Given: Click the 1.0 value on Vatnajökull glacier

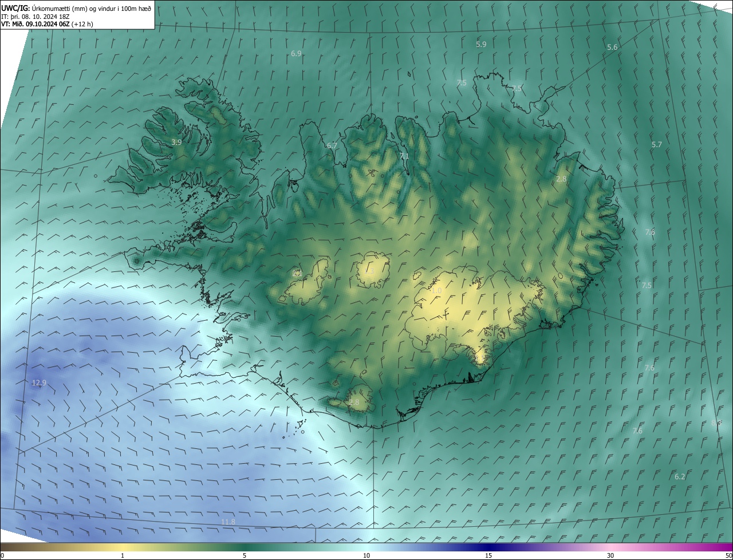Looking at the screenshot, I should point(436,291).
